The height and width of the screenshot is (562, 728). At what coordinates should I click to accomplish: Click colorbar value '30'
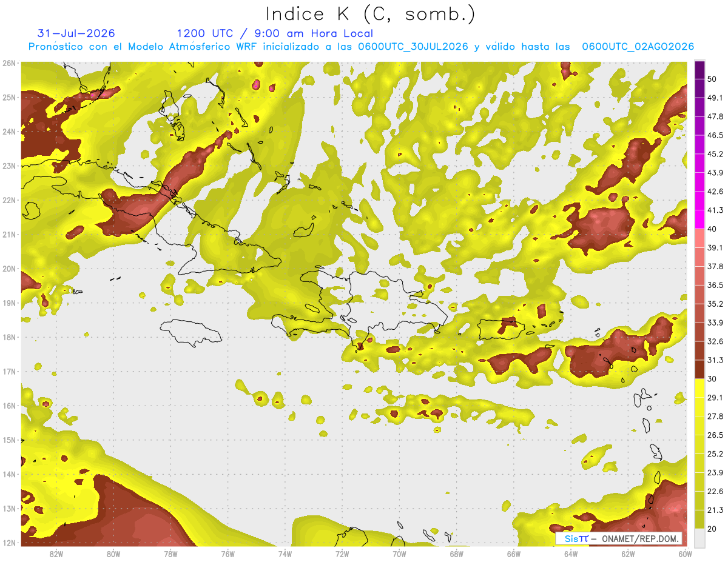point(713,379)
